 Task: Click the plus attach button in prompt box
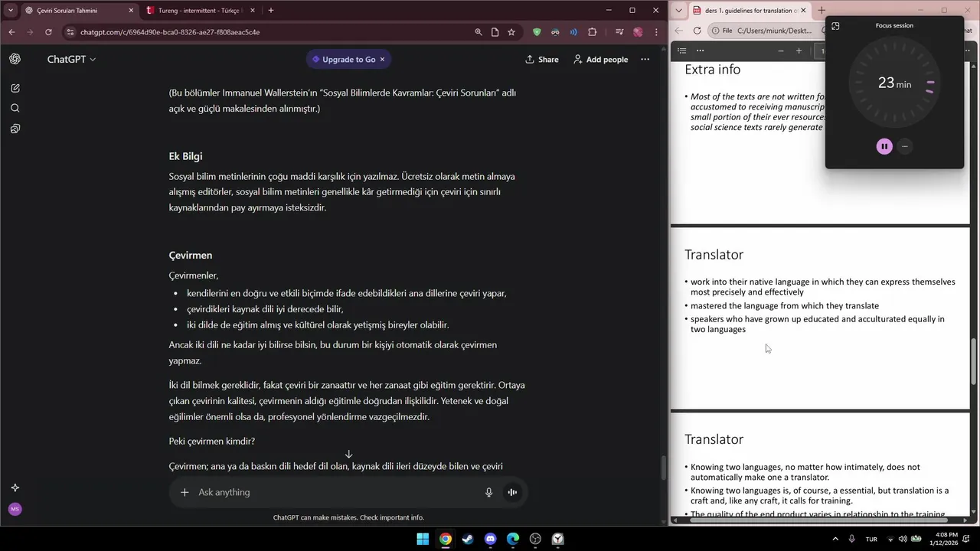[185, 492]
